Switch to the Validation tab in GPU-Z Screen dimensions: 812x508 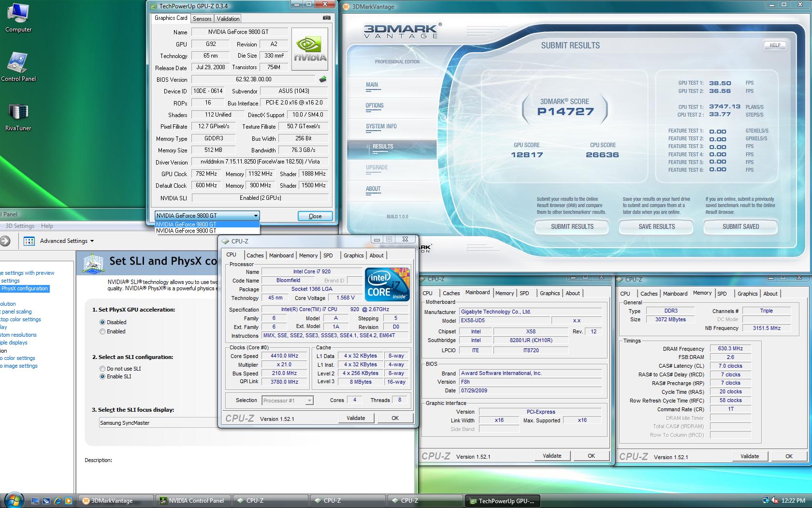pos(228,18)
